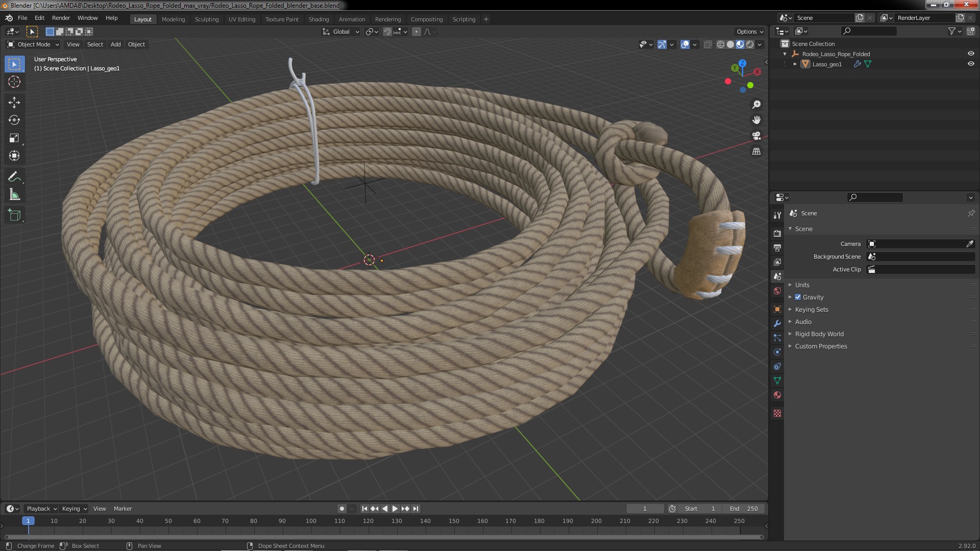Image resolution: width=980 pixels, height=551 pixels.
Task: Select the Measure tool
Action: coord(14,195)
